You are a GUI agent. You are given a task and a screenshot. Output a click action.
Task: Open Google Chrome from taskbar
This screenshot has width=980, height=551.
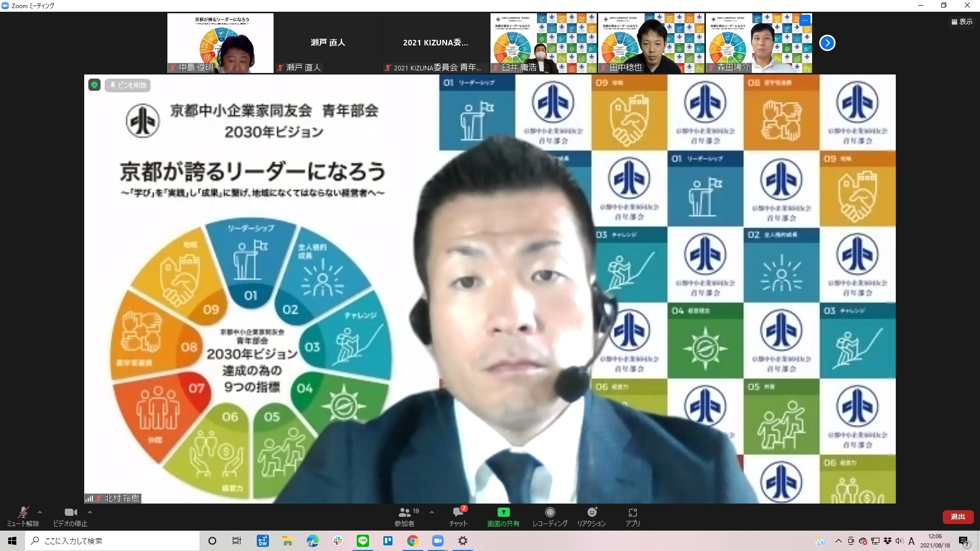click(x=412, y=541)
